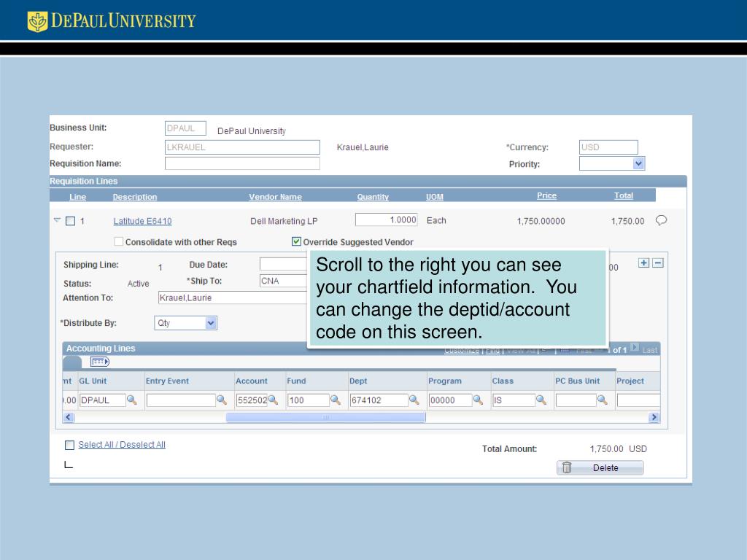Click the price value 1,750.00000

point(541,221)
